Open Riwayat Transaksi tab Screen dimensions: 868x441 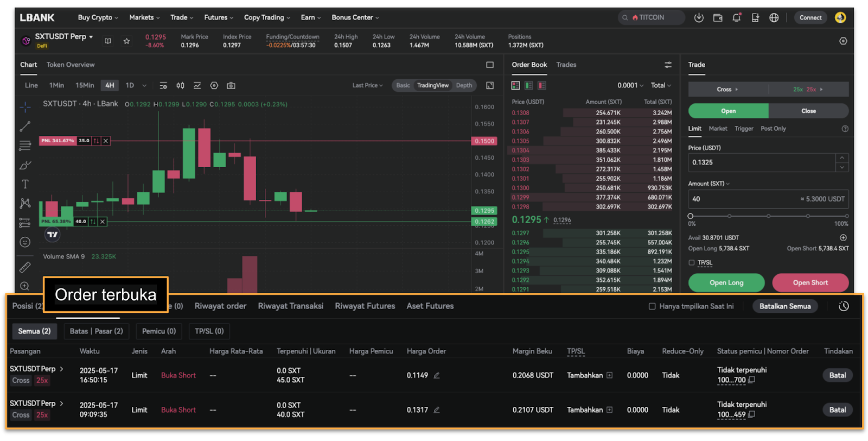point(290,306)
